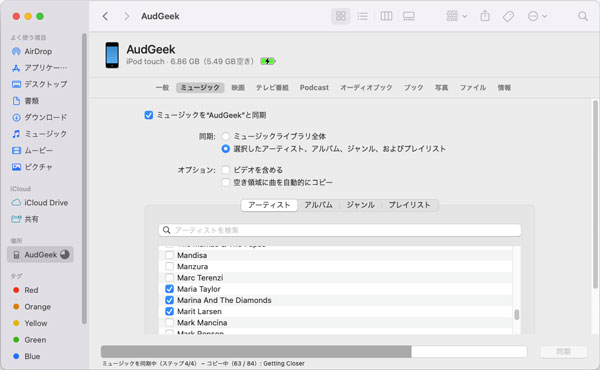Switch to list view
600x370 pixels.
point(362,16)
